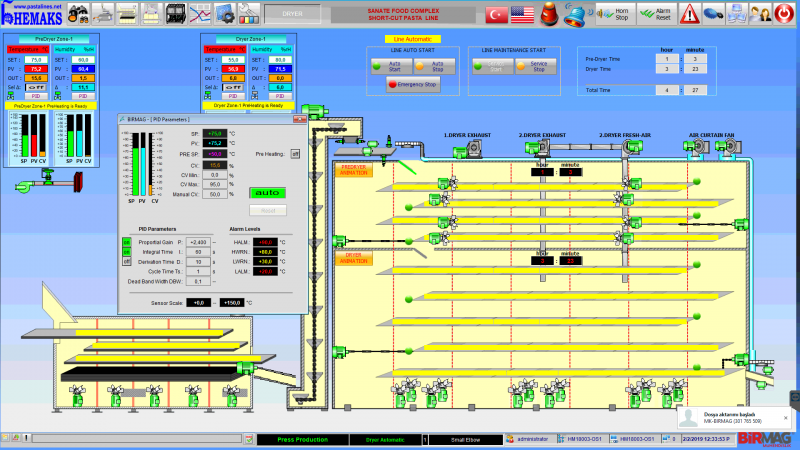Open the shaker predryer screen icon
This screenshot has height=450, width=800.
(127, 14)
